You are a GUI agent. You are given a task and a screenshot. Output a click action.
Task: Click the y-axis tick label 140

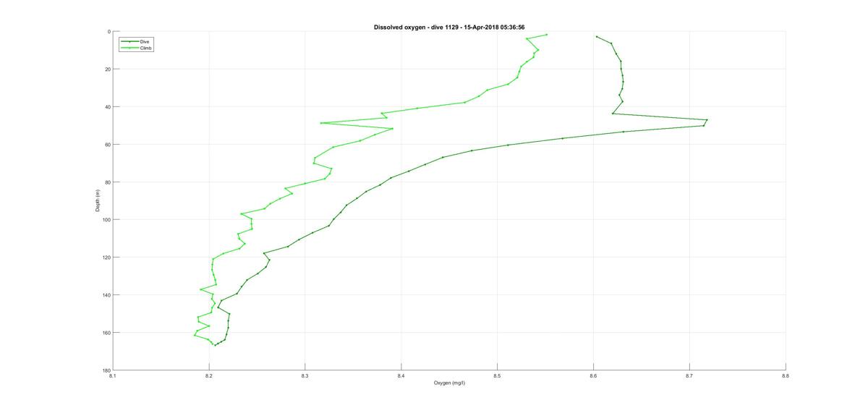106,295
